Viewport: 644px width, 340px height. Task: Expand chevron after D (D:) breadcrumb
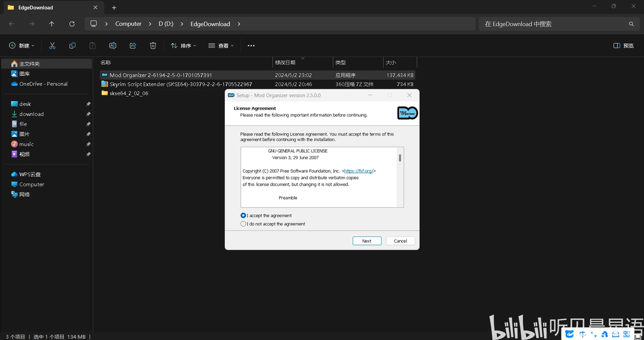point(182,24)
